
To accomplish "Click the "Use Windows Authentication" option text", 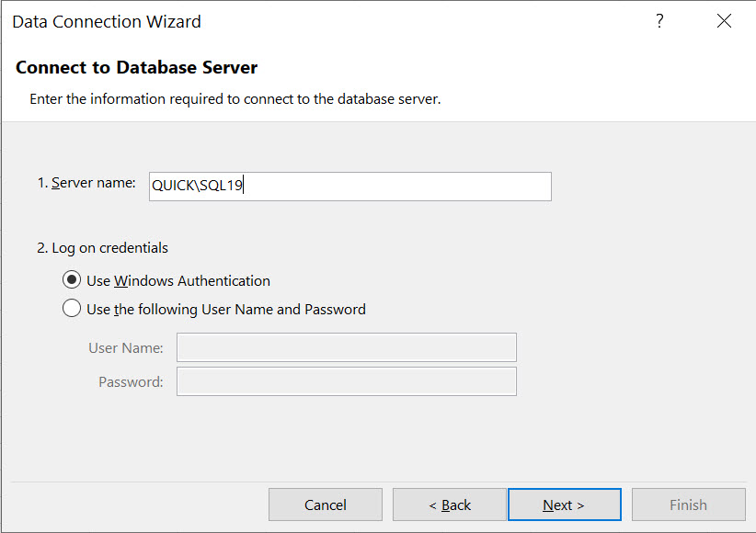I will (178, 281).
